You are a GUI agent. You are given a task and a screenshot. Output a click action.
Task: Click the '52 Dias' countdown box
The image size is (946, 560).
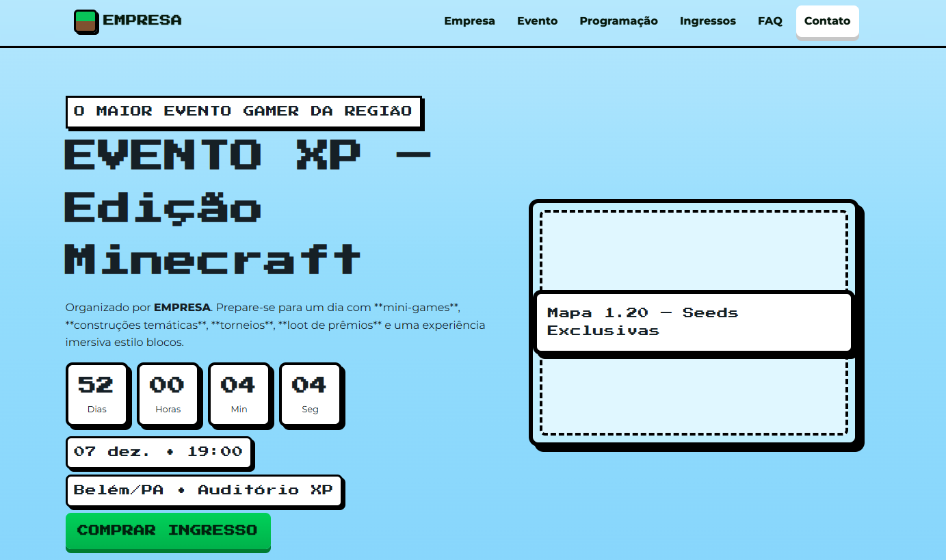97,395
